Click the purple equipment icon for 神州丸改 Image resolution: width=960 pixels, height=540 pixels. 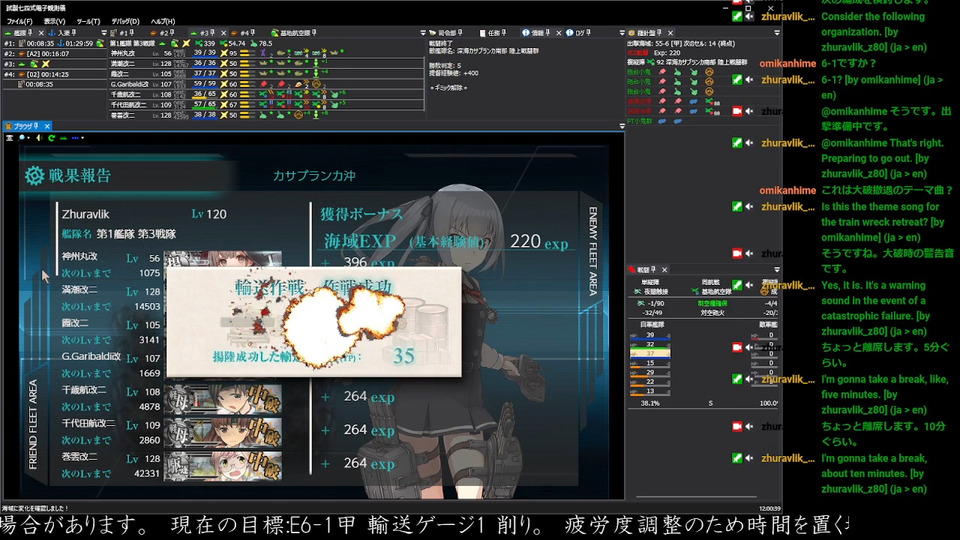(x=263, y=53)
